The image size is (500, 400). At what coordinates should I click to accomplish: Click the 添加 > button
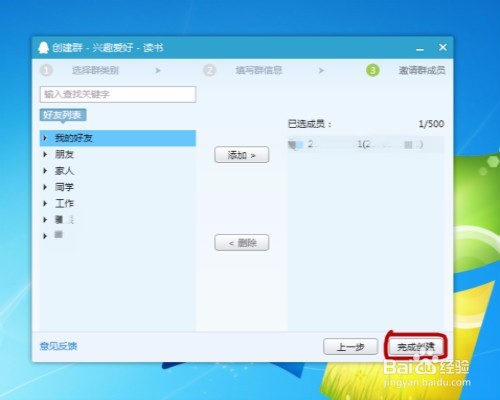click(242, 155)
